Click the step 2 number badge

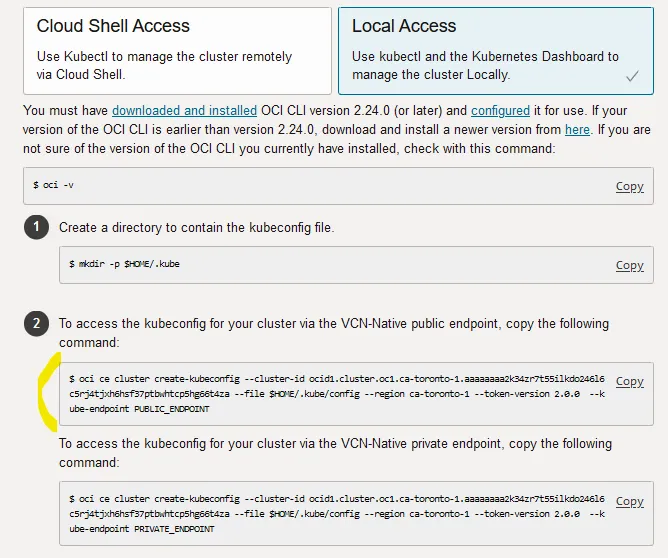[x=36, y=324]
